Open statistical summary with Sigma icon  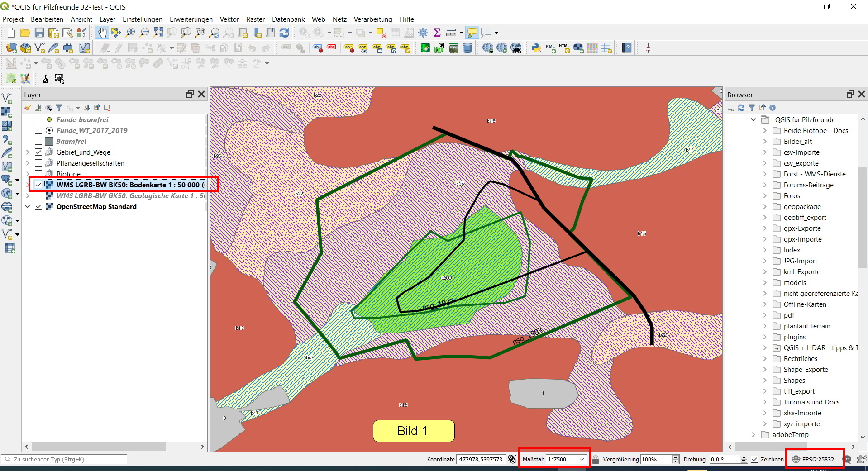437,33
